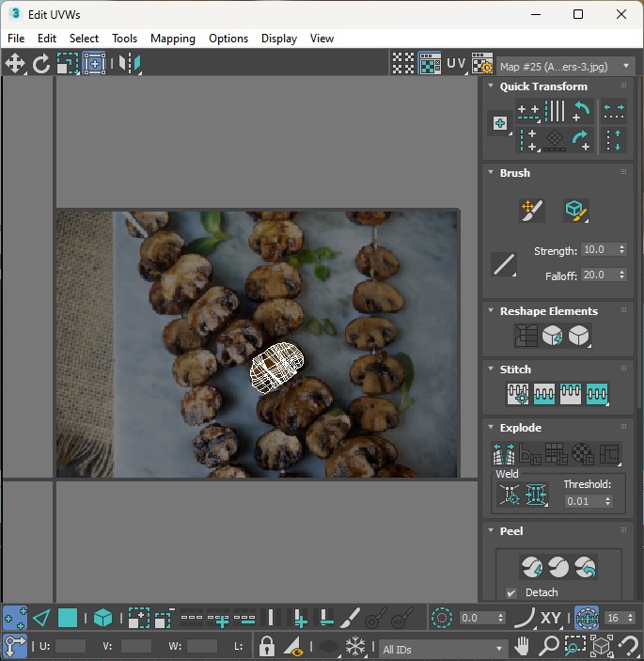The image size is (644, 661).
Task: Click the Strength value field
Action: (599, 249)
